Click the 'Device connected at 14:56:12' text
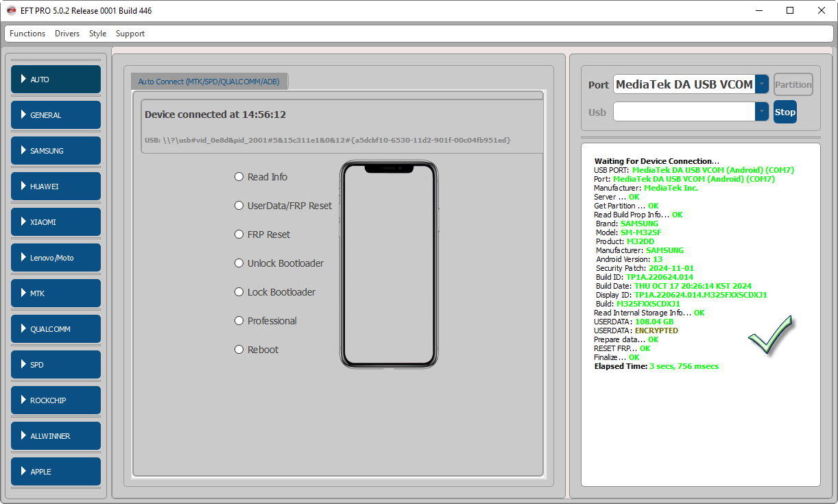 click(215, 115)
